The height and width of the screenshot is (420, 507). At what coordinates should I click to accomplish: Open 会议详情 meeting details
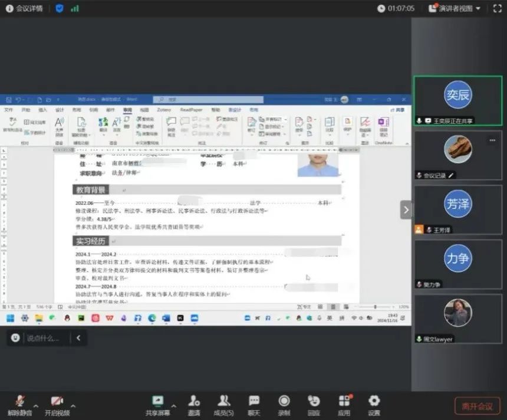tap(24, 8)
